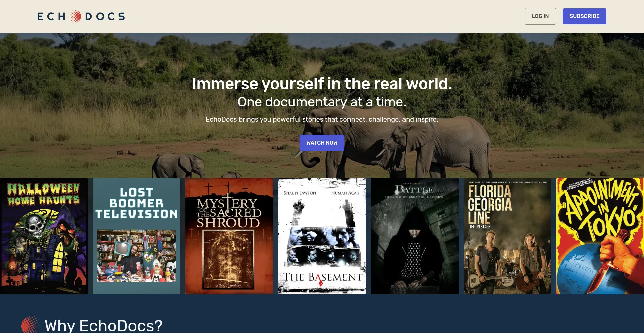Open the Lost Boomer Television poster
Image resolution: width=644 pixels, height=333 pixels.
click(x=137, y=236)
